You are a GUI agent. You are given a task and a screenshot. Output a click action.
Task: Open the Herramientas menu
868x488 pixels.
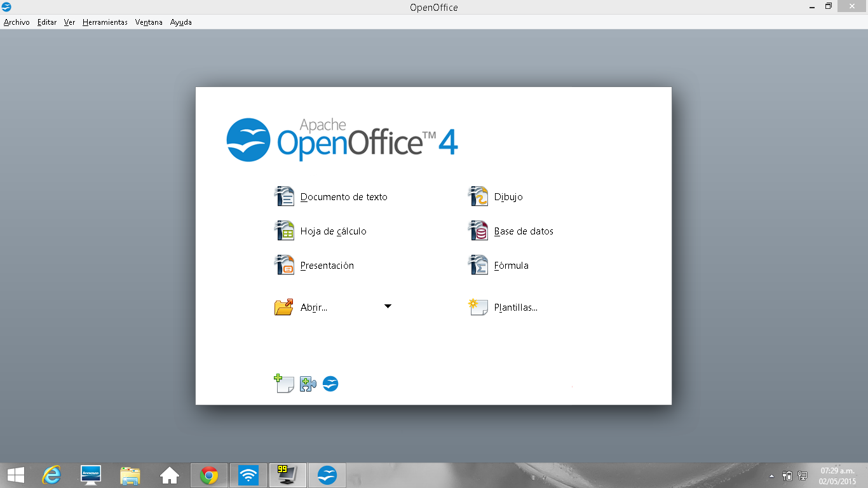(x=105, y=22)
